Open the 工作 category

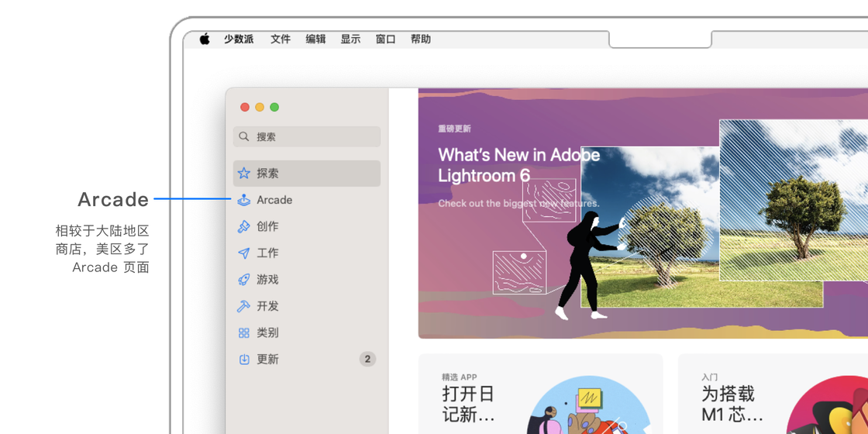coord(307,253)
